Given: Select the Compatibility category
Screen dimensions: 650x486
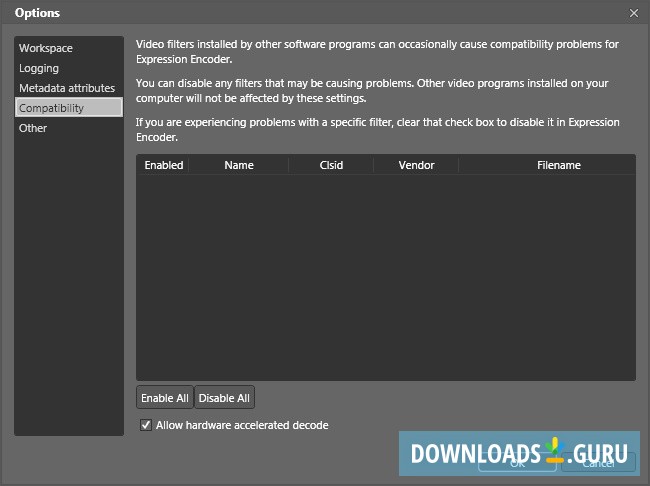Looking at the screenshot, I should [69, 108].
